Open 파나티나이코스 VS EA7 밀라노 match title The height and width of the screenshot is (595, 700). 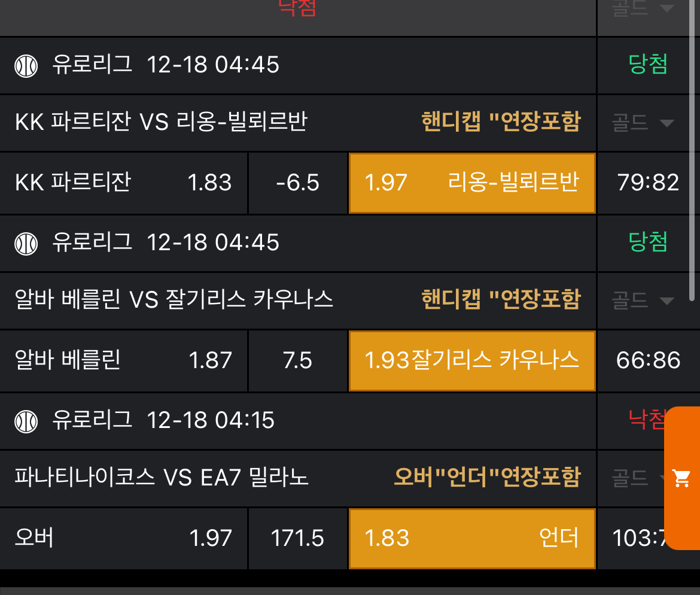pos(161,477)
